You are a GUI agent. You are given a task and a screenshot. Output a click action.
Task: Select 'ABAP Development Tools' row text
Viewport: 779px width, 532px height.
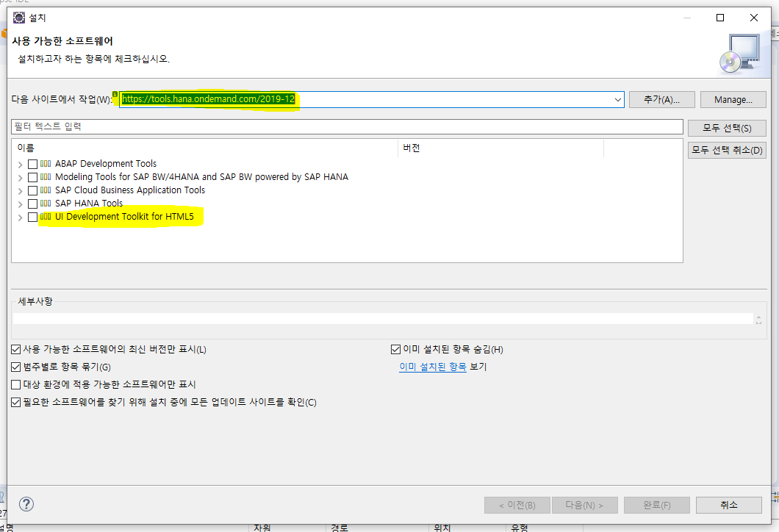[106, 163]
